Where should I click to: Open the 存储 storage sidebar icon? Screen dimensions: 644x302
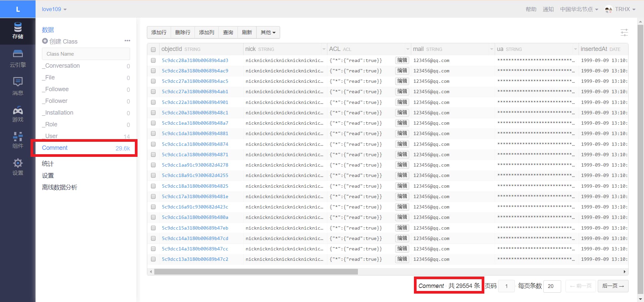(18, 31)
